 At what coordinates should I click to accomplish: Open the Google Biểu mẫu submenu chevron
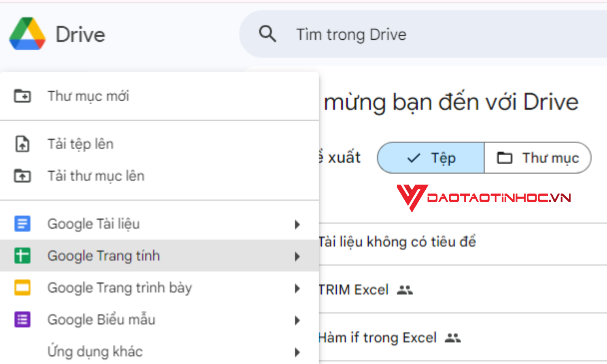click(297, 320)
